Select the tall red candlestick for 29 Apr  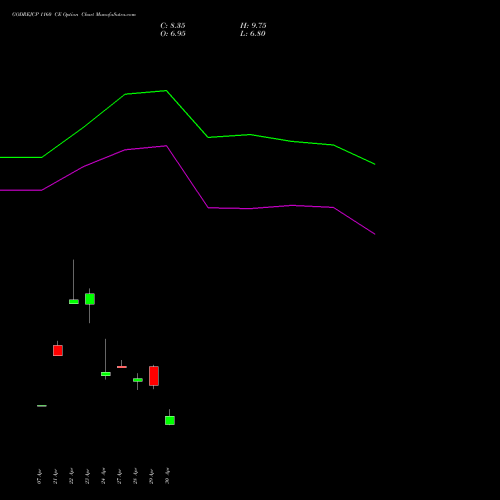pos(154,376)
